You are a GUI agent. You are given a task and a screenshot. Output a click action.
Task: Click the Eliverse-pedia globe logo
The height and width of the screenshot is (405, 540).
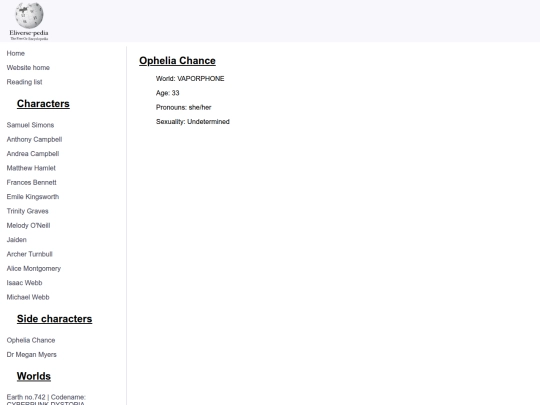[x=29, y=21]
